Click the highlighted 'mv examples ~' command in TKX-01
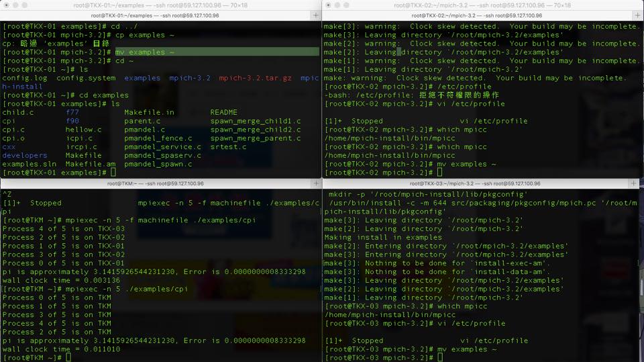This screenshot has width=644, height=362. pyautogui.click(x=145, y=52)
